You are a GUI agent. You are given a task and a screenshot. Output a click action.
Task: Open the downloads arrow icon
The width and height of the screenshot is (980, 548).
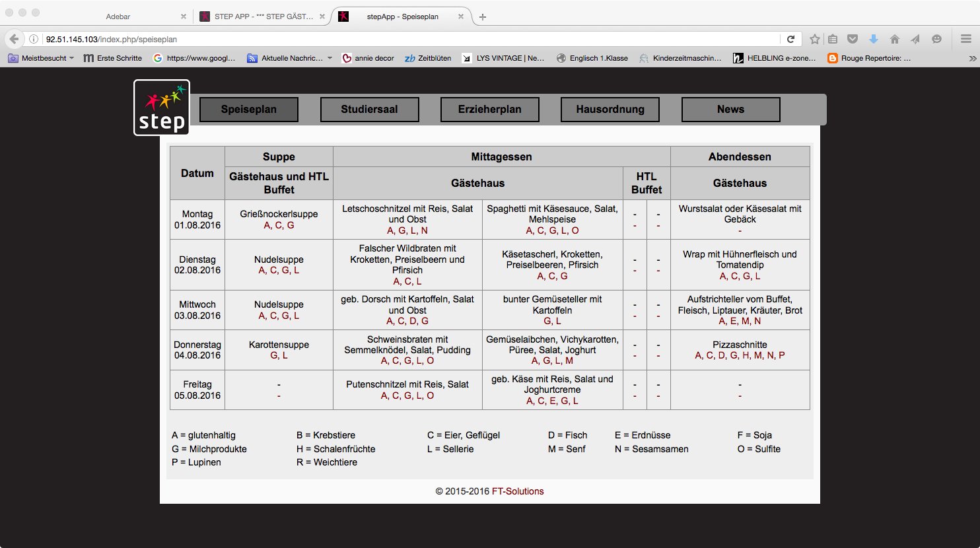tap(873, 39)
